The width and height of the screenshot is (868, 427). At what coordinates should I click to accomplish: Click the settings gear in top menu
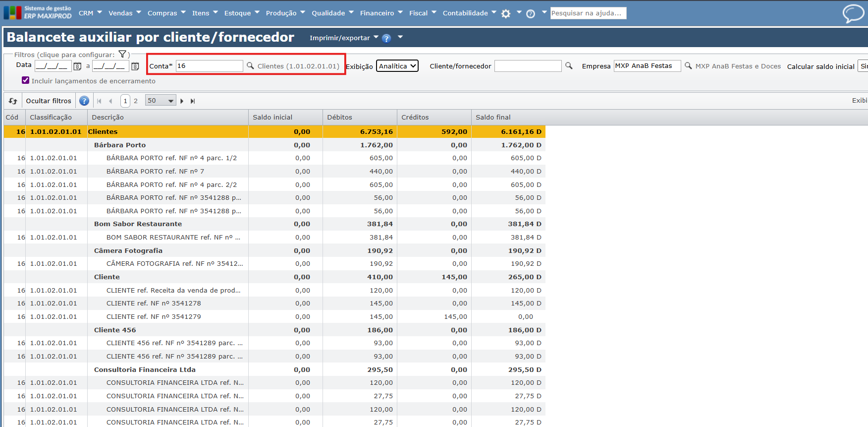coord(505,14)
